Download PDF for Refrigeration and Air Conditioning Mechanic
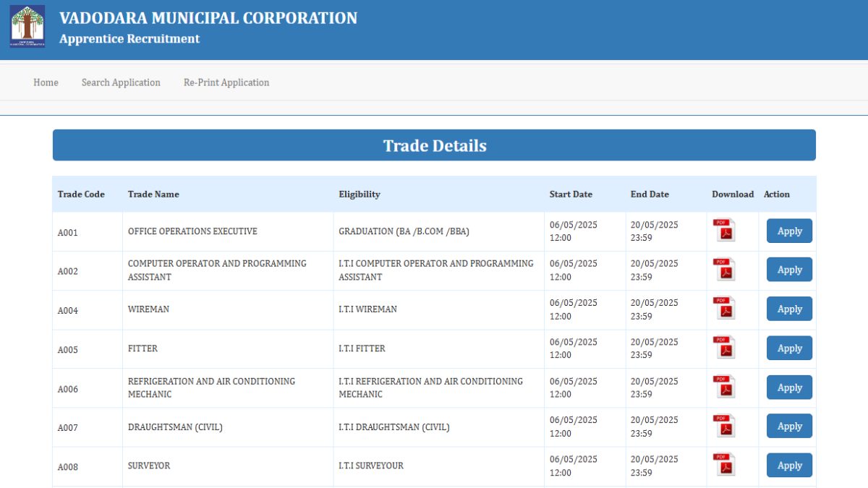This screenshot has width=868, height=488. pyautogui.click(x=724, y=387)
